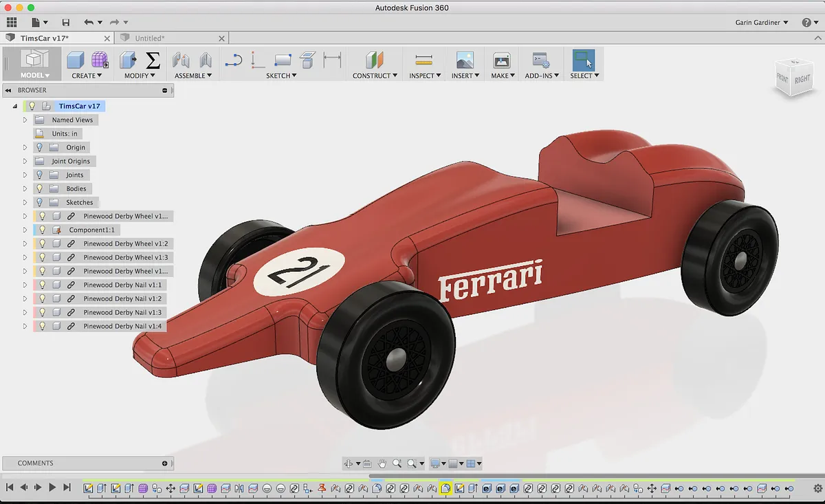Click the Measure ruler icon above Inspect
The height and width of the screenshot is (504, 825).
pos(423,60)
